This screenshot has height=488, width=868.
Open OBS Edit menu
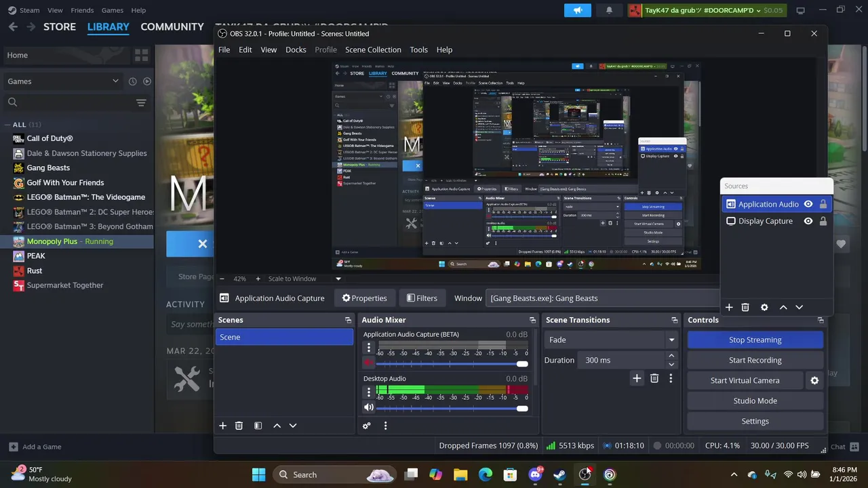coord(245,49)
